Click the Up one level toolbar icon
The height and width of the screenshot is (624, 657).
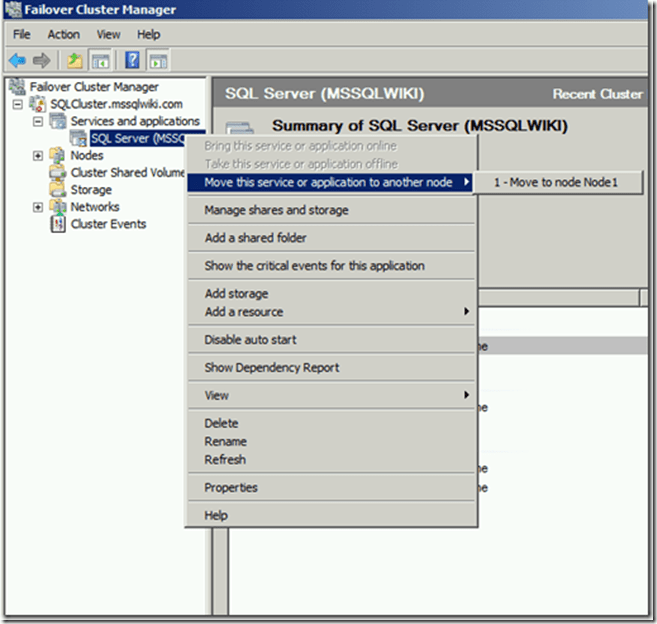click(75, 60)
